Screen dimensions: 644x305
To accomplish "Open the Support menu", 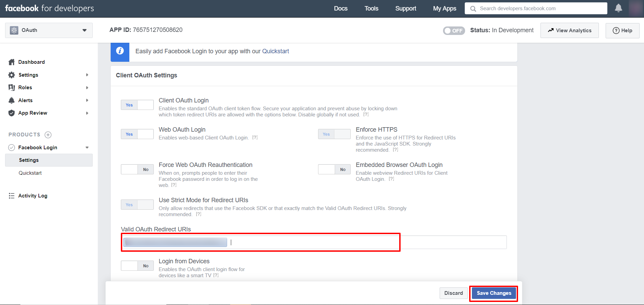I will (x=406, y=8).
